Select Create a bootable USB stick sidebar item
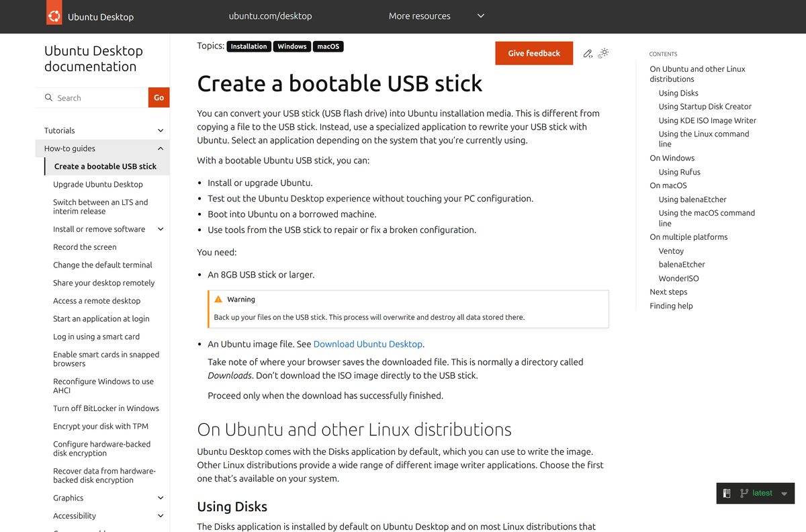Viewport: 806px width, 532px height. (x=105, y=167)
